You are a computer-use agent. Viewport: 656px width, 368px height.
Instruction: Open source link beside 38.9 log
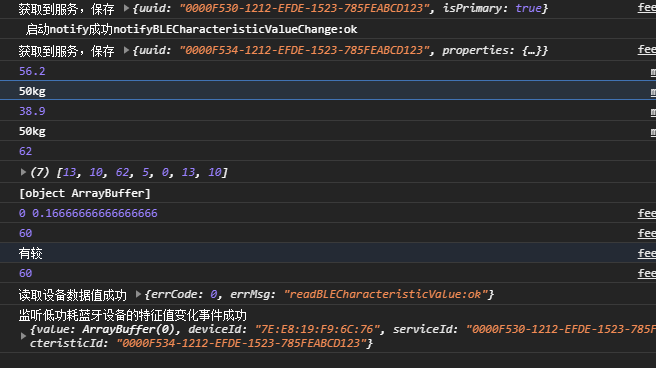[x=653, y=112]
